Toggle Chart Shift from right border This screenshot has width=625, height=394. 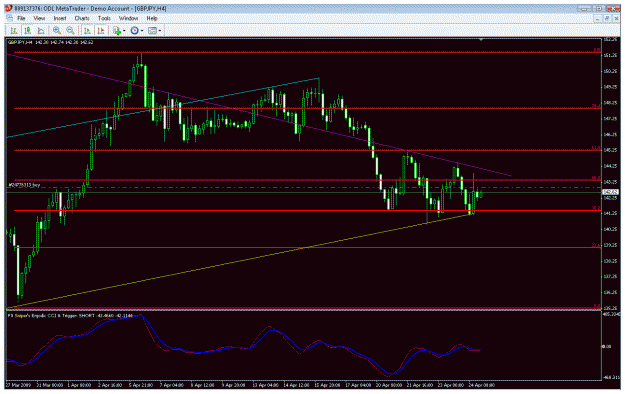tap(101, 31)
